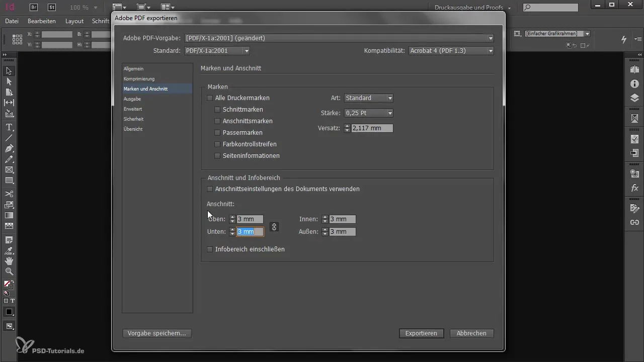Activate the Scissors tool
Image resolution: width=644 pixels, height=362 pixels.
pos(9,194)
